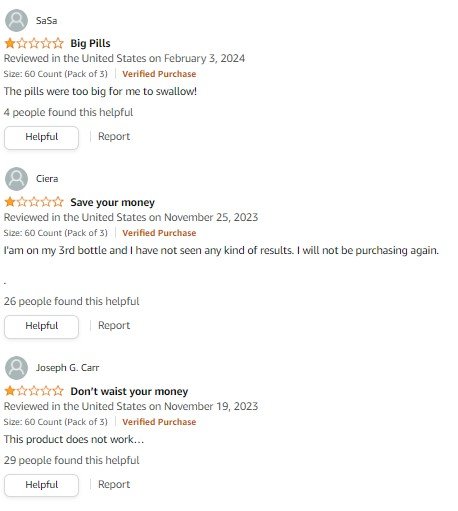458x511 pixels.
Task: Open Joseph G. Carr's profile name
Action: coord(67,368)
